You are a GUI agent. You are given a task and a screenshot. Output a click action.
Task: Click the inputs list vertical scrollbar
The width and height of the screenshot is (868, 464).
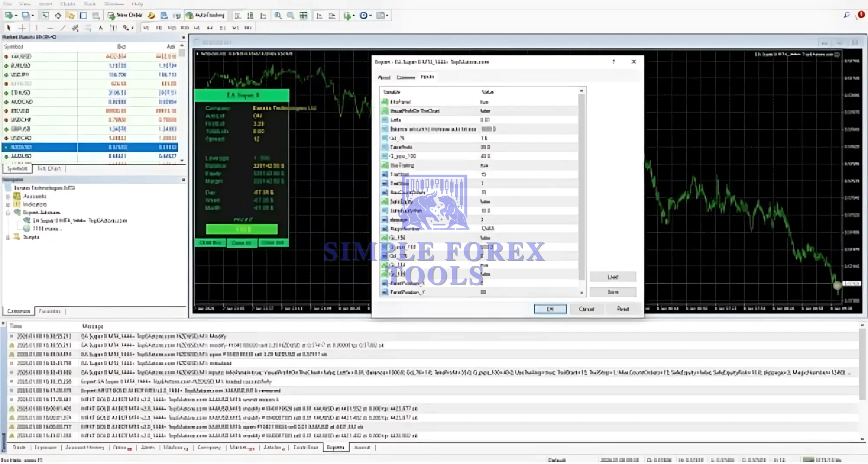[x=582, y=187]
